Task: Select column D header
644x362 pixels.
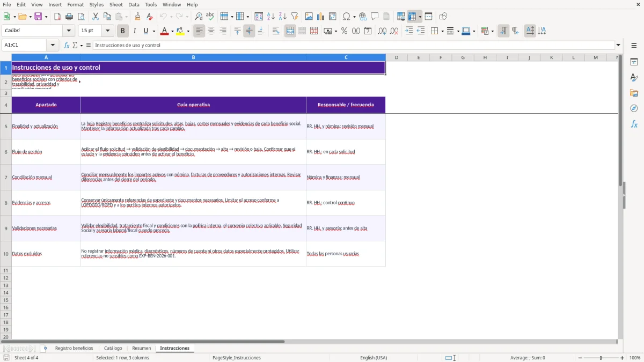Action: 397,57
